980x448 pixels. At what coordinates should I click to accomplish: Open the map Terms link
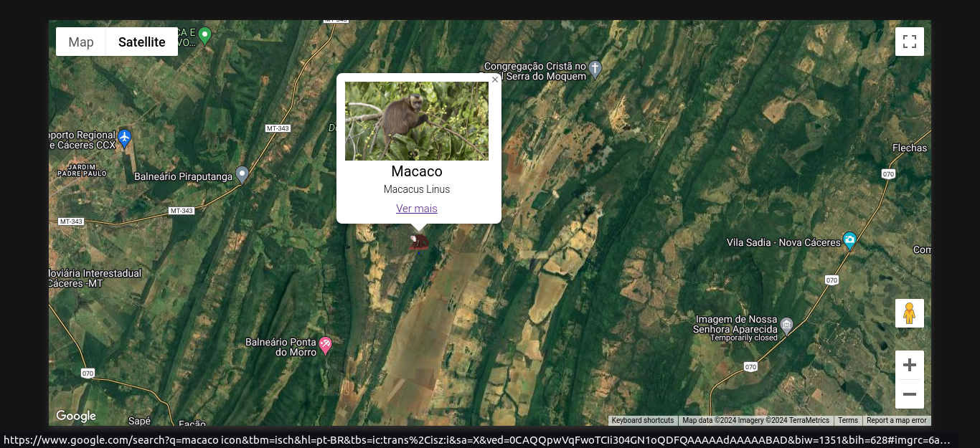click(848, 421)
